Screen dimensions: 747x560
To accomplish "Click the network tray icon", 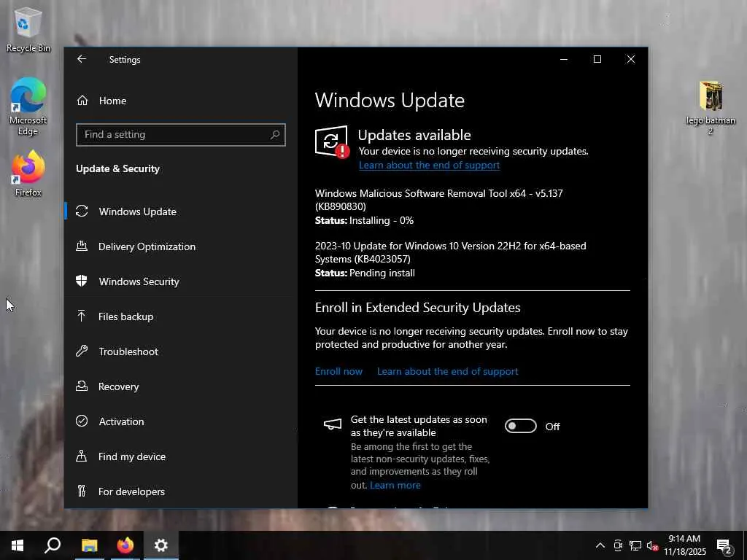I will click(635, 545).
